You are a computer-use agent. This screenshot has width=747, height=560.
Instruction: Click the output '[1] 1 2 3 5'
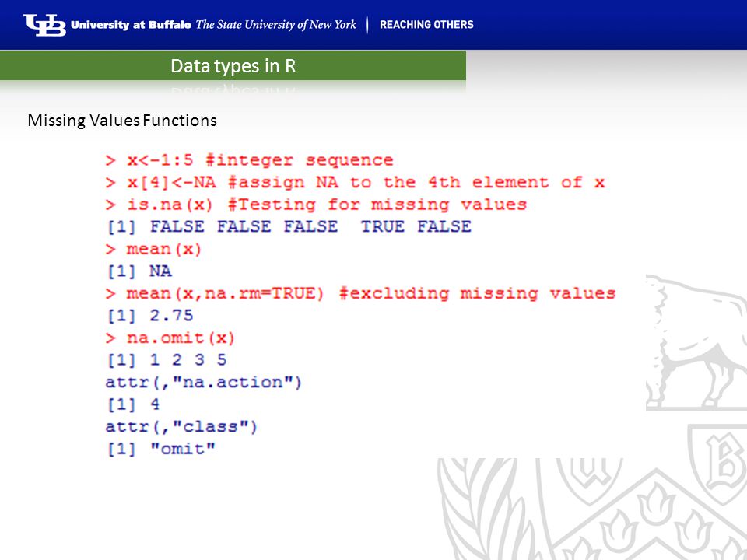pyautogui.click(x=167, y=360)
